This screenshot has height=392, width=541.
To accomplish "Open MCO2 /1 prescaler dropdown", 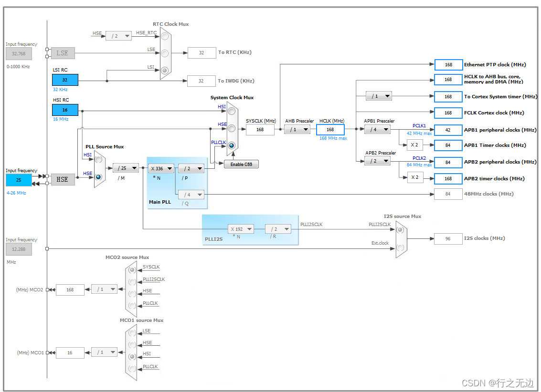I will click(x=104, y=289).
